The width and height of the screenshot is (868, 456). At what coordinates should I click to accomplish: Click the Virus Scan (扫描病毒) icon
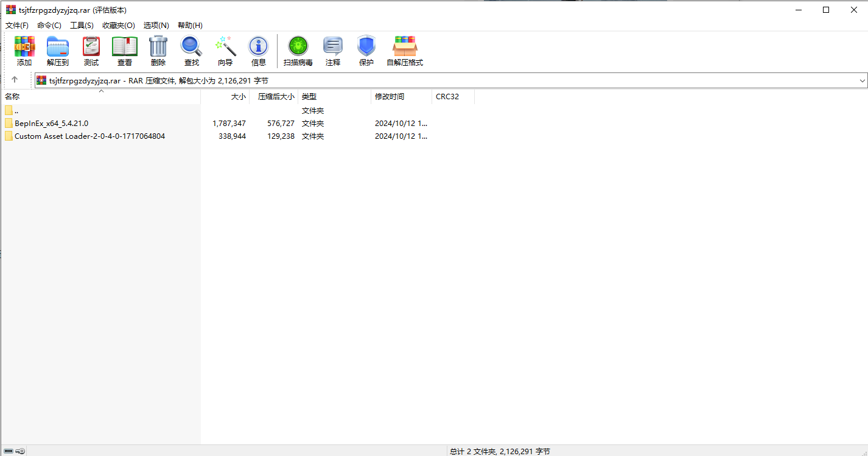click(x=298, y=46)
